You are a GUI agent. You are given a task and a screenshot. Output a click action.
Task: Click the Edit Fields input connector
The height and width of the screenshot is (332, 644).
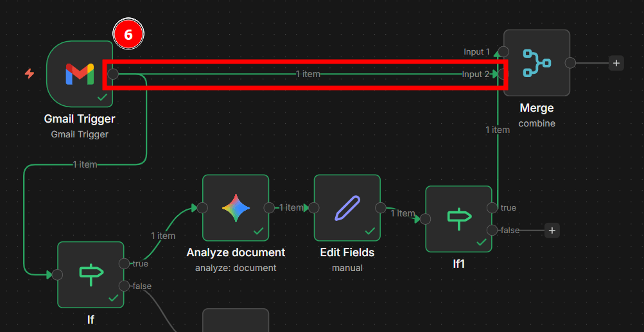pos(314,207)
